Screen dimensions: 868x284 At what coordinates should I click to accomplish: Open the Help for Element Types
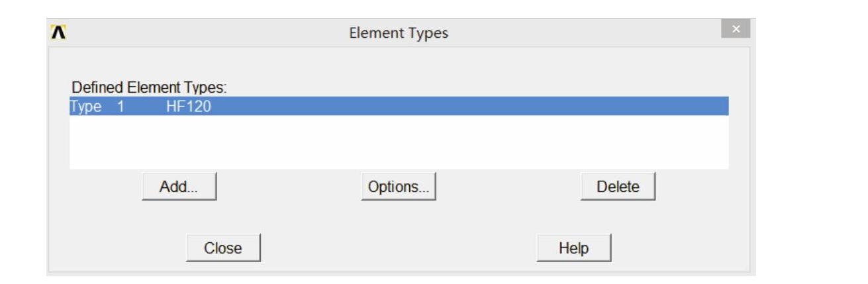coord(573,248)
